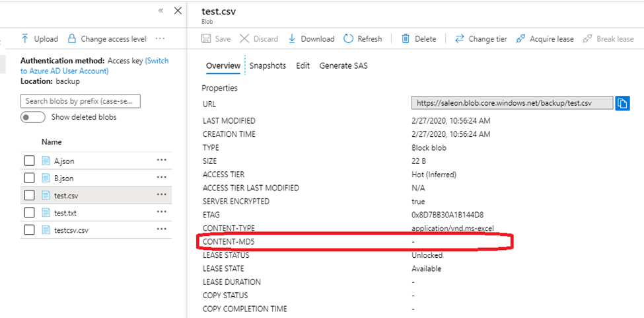
Task: Click the testcsv.csv file icon
Action: pos(46,230)
